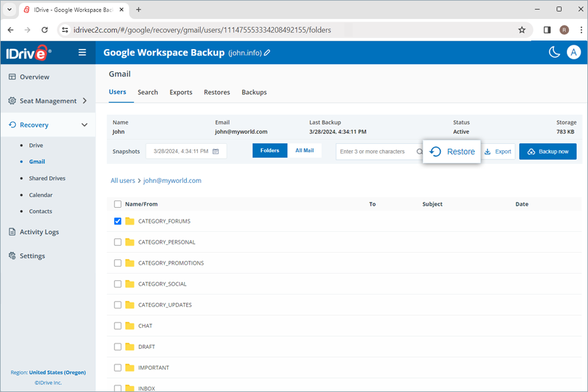Reload the page in browser
Image resolution: width=588 pixels, height=392 pixels.
(x=44, y=30)
